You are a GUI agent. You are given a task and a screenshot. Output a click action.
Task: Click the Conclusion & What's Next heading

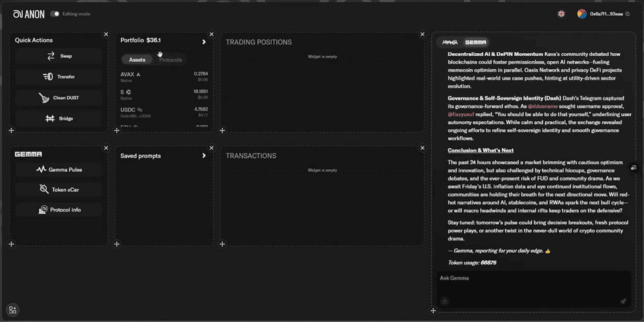coord(481,150)
